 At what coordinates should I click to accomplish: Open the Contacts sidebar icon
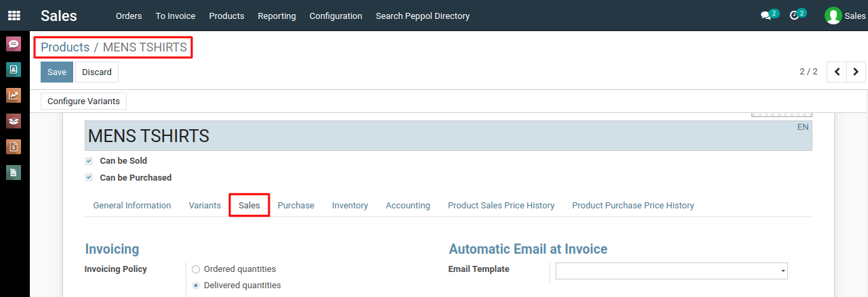(x=14, y=69)
